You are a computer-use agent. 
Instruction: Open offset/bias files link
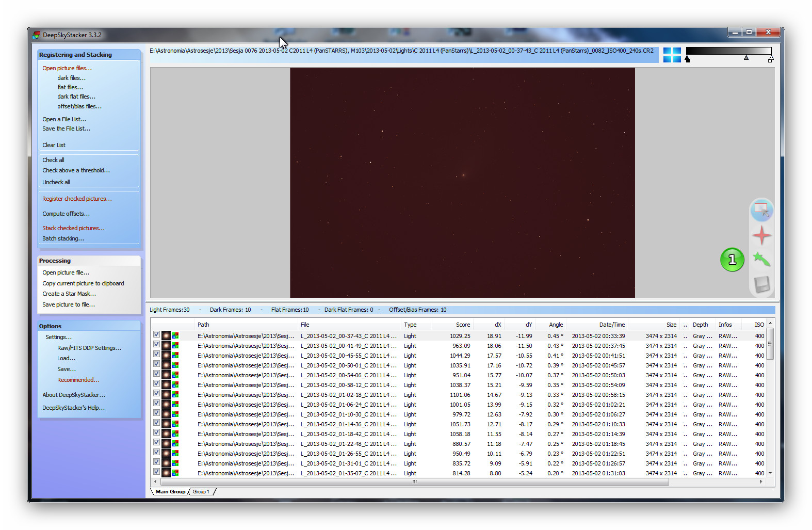click(x=79, y=106)
